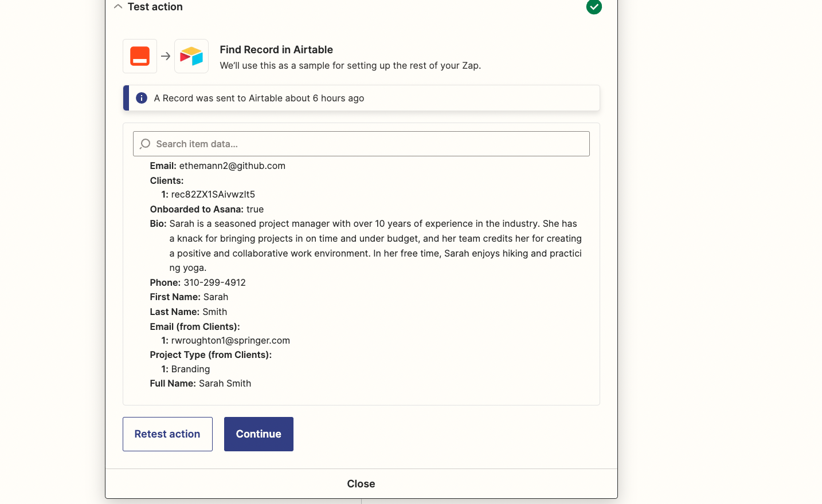Click the blue info icon in banner

coord(142,98)
